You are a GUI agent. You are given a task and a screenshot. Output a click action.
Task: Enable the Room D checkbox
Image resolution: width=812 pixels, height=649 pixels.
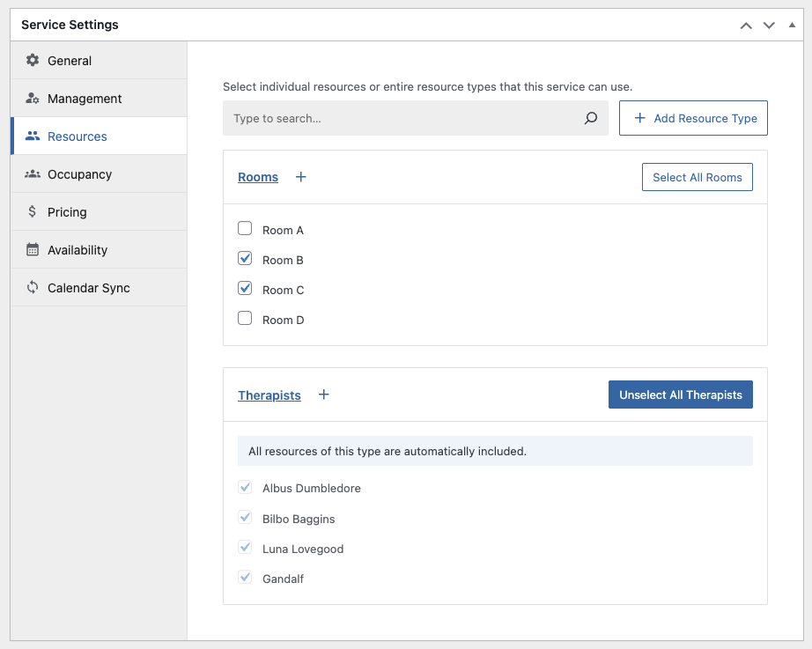click(x=245, y=319)
